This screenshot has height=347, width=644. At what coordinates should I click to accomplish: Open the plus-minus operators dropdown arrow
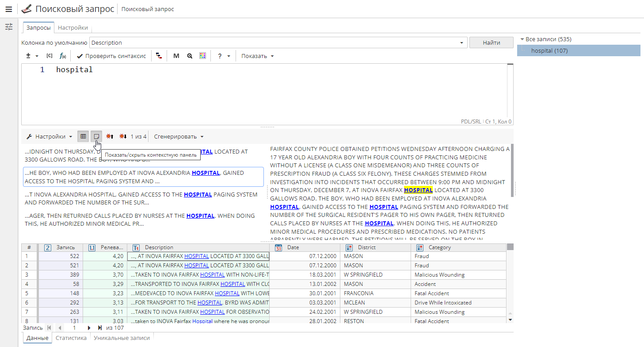pyautogui.click(x=37, y=56)
